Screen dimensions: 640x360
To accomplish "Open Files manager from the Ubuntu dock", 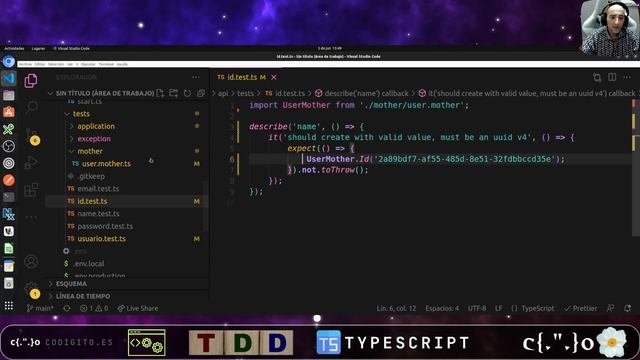I will tap(9, 95).
